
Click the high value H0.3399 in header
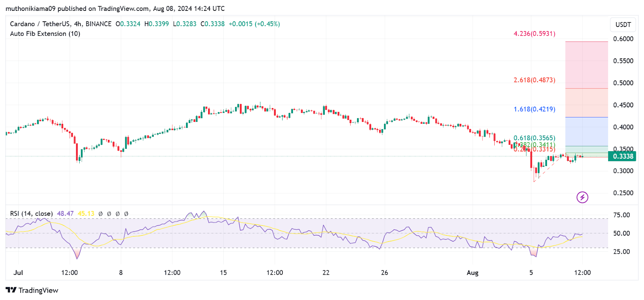(x=157, y=24)
